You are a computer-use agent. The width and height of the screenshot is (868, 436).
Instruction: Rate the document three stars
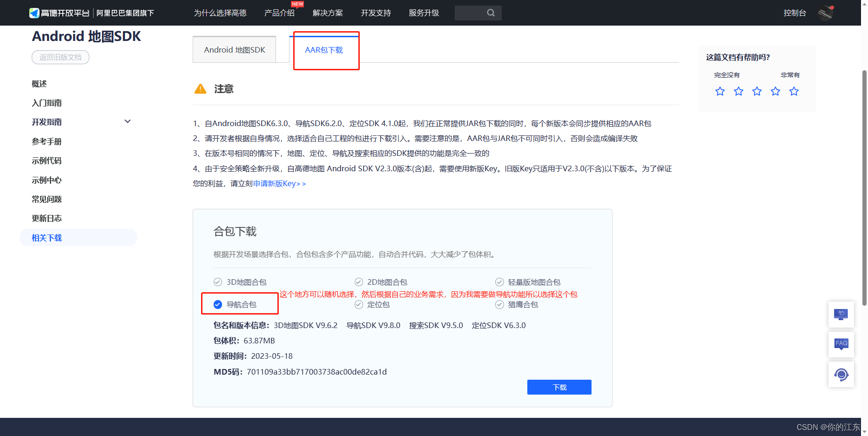[757, 91]
